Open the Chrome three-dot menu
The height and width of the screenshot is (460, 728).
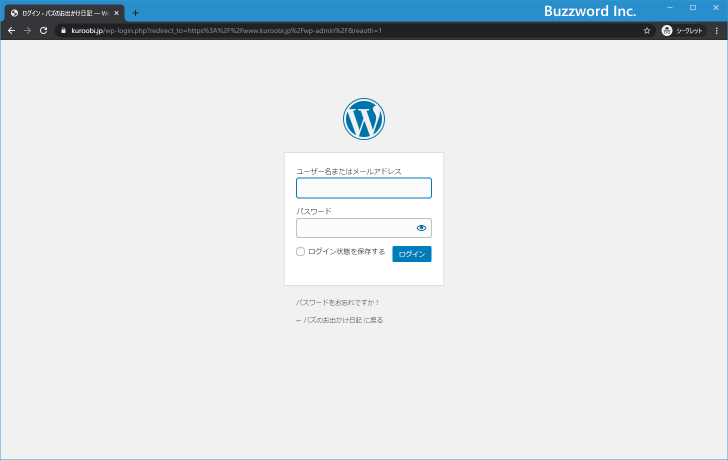[x=716, y=31]
